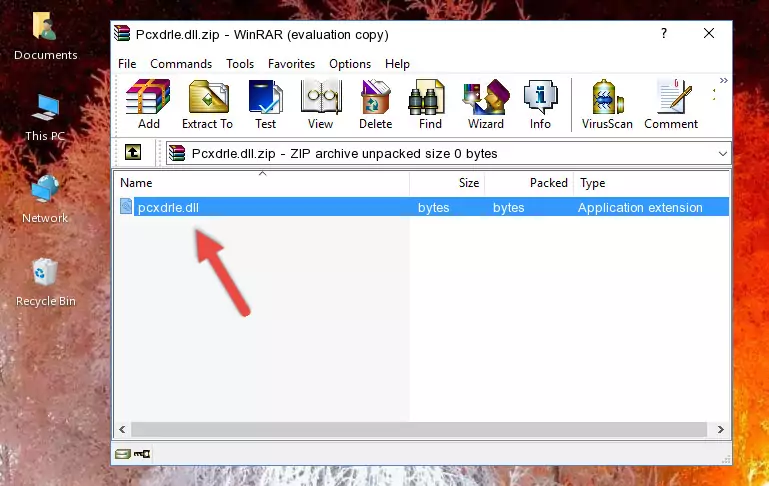
Task: Select the Documents desktop icon
Action: [x=45, y=37]
